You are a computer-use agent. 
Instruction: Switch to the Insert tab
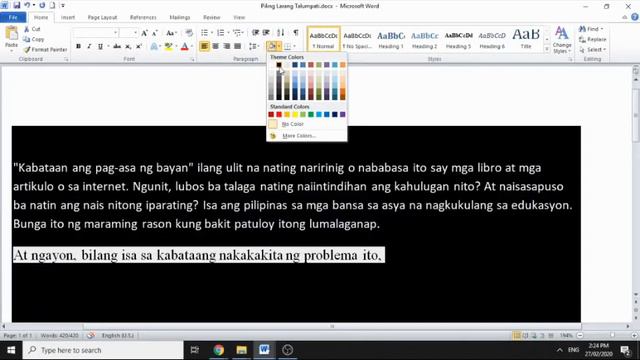click(68, 17)
